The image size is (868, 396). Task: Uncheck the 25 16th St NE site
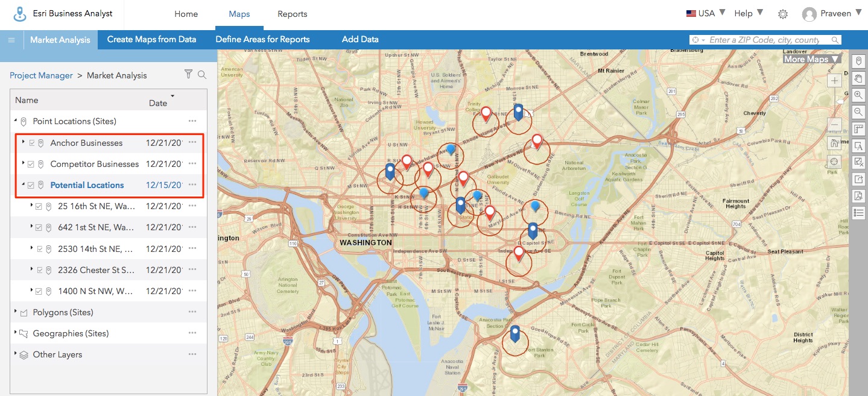(39, 206)
